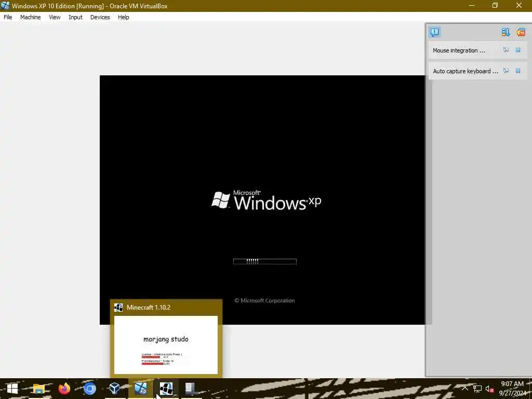
Task: Open the Input menu
Action: coord(75,17)
